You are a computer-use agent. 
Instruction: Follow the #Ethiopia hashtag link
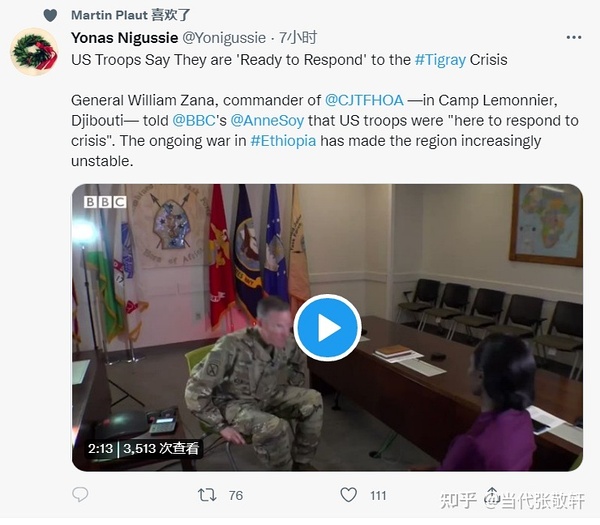tap(283, 141)
